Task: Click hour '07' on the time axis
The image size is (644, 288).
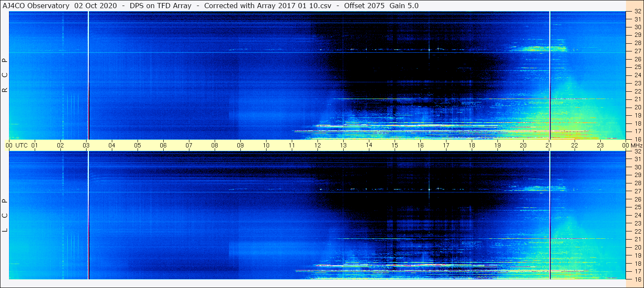Action: [189, 145]
